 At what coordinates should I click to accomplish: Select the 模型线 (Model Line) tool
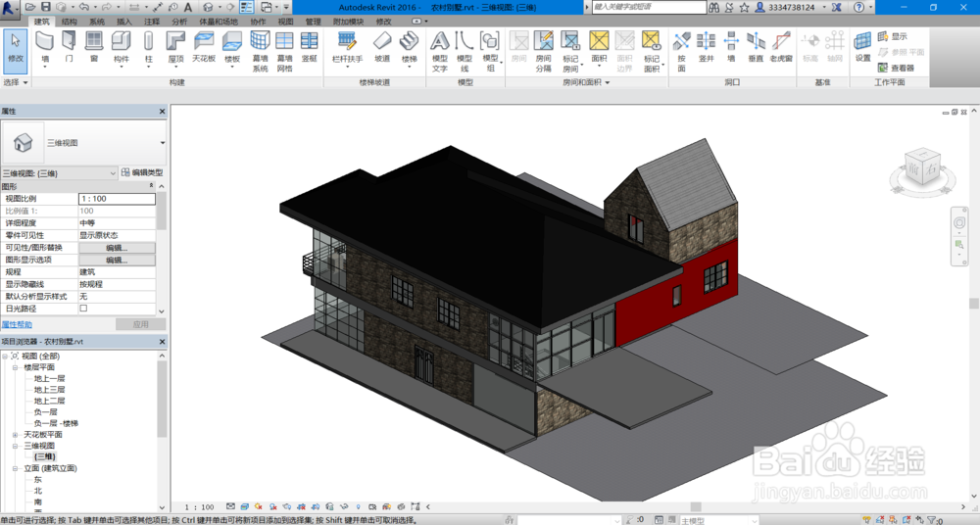point(465,51)
